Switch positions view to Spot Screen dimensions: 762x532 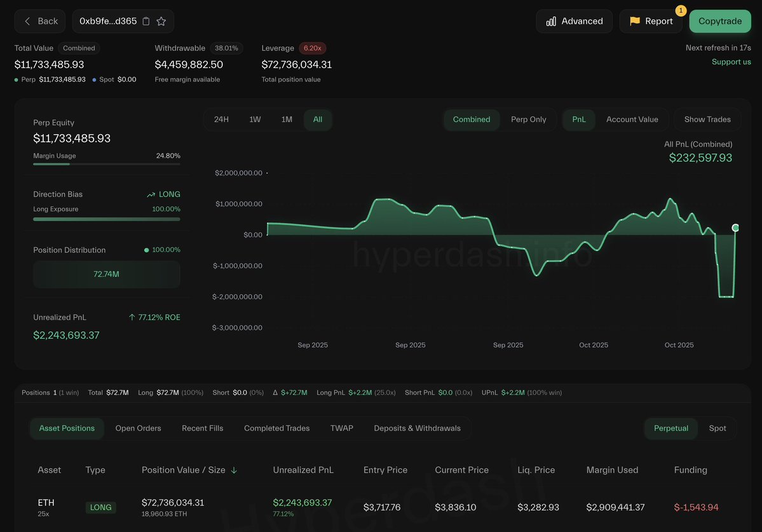(x=717, y=428)
